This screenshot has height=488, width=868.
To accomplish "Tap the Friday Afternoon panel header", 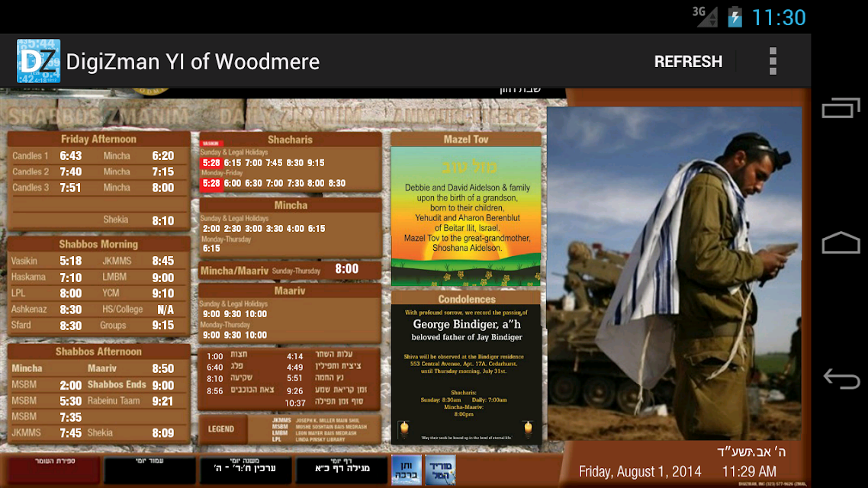I will coord(98,139).
